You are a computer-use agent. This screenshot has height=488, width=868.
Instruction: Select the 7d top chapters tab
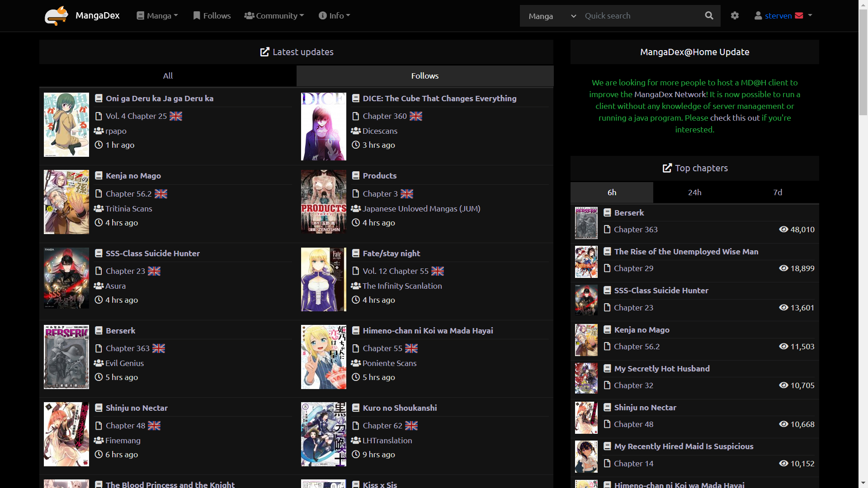(x=778, y=192)
